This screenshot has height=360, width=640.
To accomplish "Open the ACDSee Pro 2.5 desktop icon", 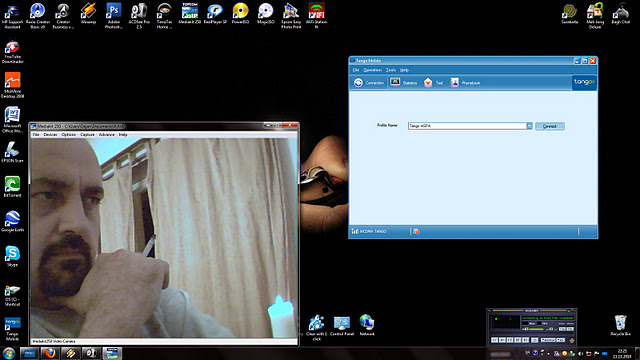I will (139, 16).
